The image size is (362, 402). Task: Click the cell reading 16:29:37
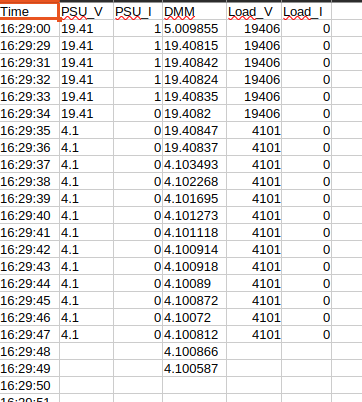click(x=30, y=165)
